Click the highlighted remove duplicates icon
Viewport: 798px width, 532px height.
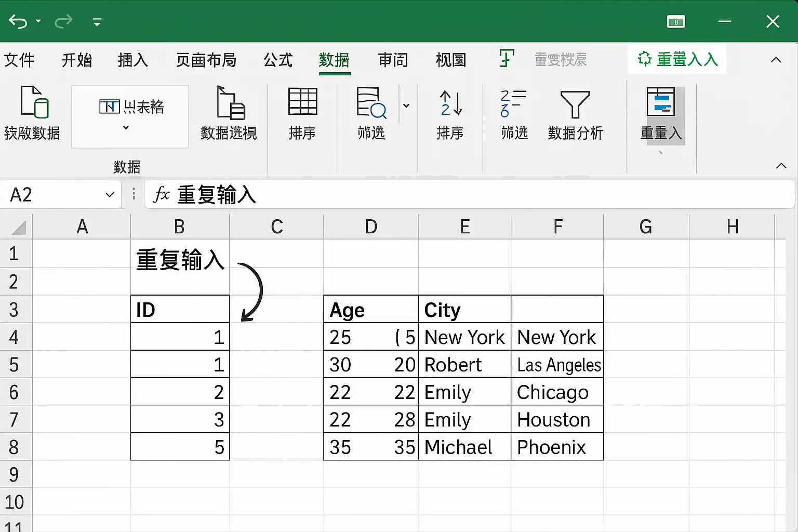coord(660,102)
